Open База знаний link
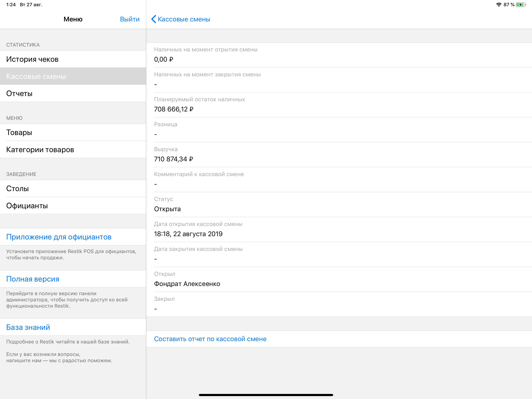 (x=28, y=327)
